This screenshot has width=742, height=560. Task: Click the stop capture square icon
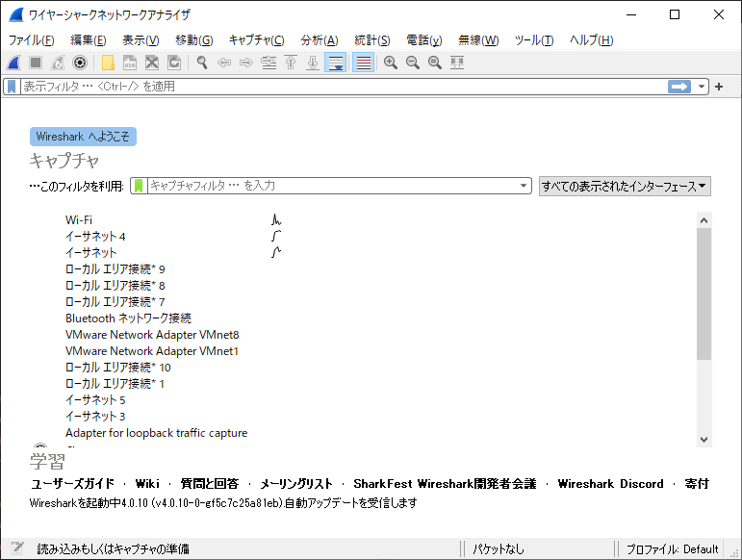36,63
